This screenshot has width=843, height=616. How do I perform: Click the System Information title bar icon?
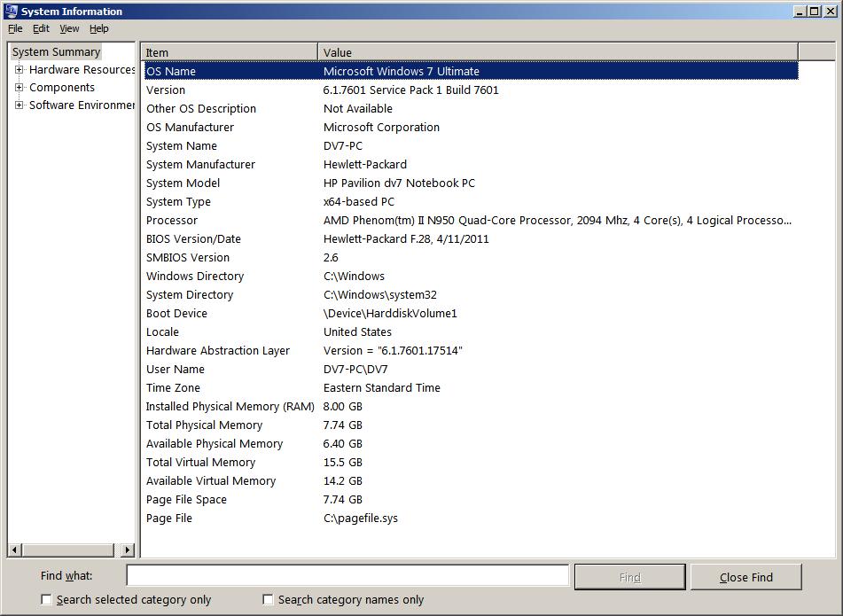click(11, 11)
